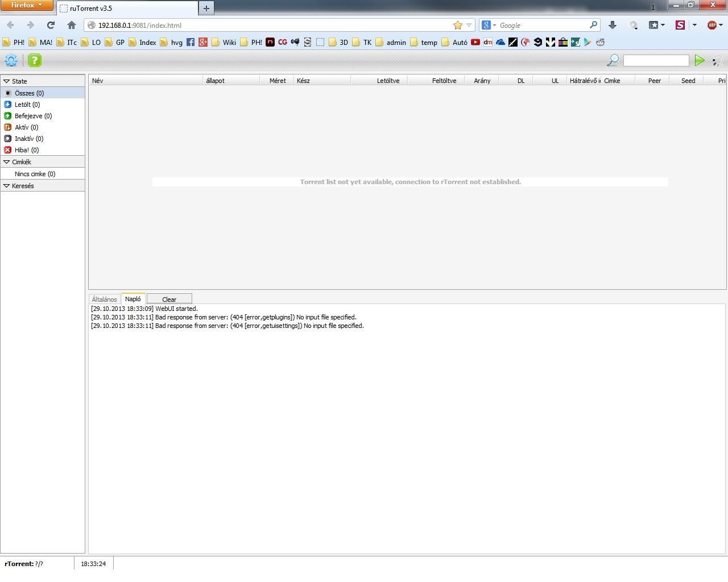Open the TK bookmarks folder
Viewport: 728px width, 582px height.
pyautogui.click(x=362, y=42)
